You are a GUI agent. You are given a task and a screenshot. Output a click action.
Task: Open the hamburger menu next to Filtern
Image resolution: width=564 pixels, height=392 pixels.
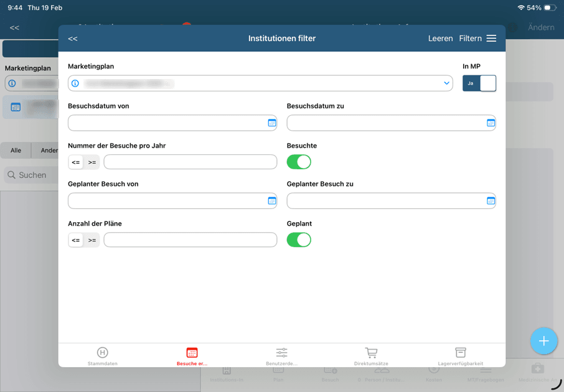491,39
